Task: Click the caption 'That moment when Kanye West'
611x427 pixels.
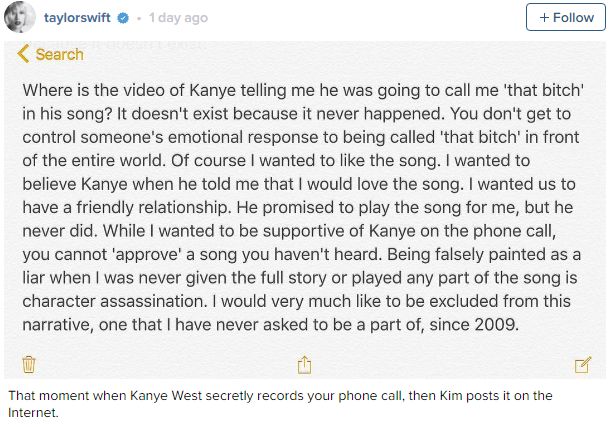Action: [x=280, y=404]
